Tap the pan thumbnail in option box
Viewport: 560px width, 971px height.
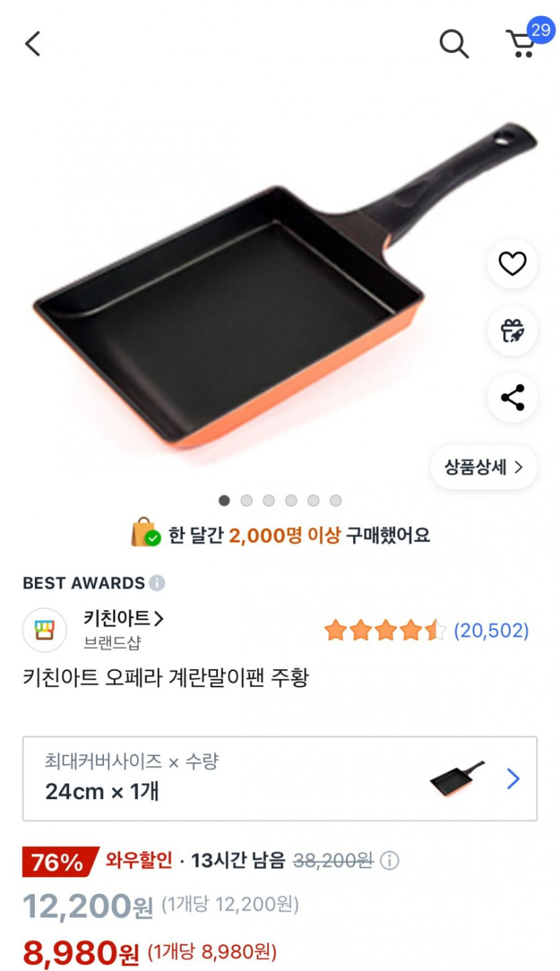(x=457, y=778)
